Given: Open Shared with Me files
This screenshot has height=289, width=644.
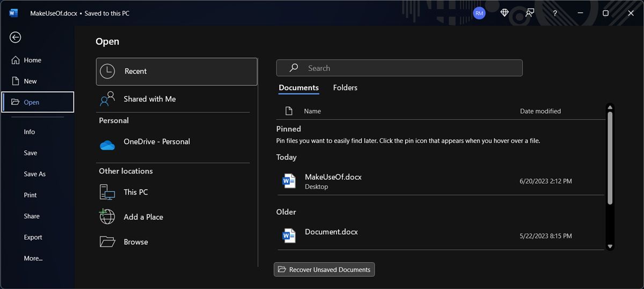Looking at the screenshot, I should click(x=173, y=99).
